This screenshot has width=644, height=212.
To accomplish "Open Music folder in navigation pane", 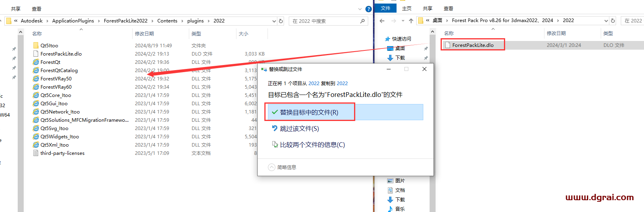I will [x=400, y=209].
